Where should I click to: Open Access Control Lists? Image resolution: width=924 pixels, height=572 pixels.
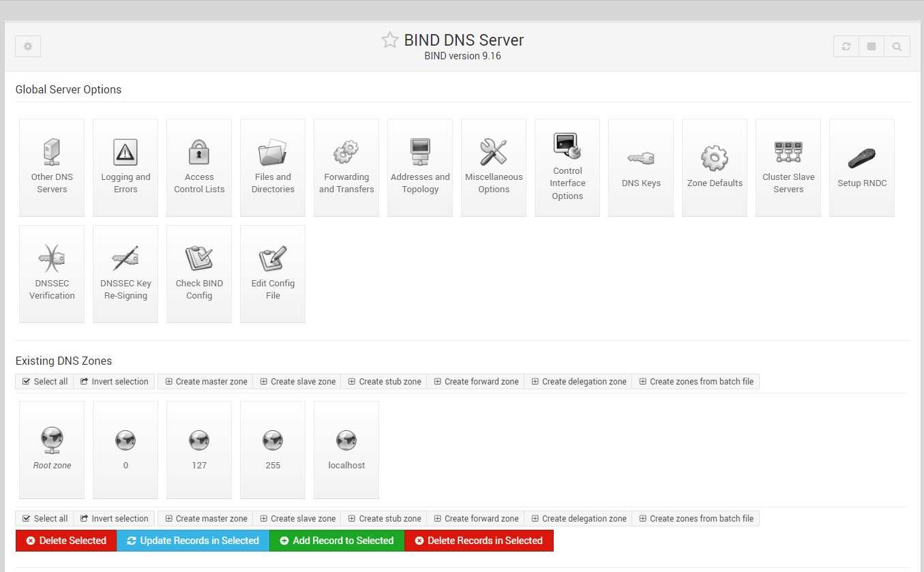199,167
